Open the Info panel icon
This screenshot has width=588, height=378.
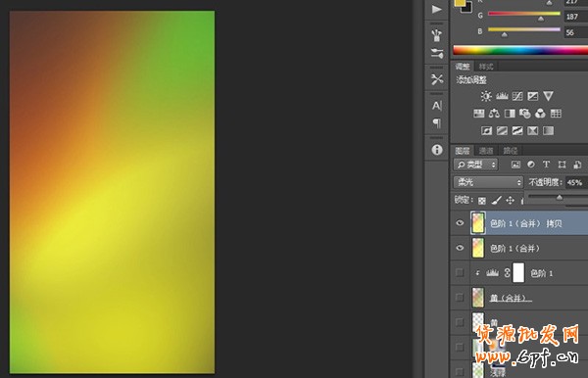pos(437,150)
